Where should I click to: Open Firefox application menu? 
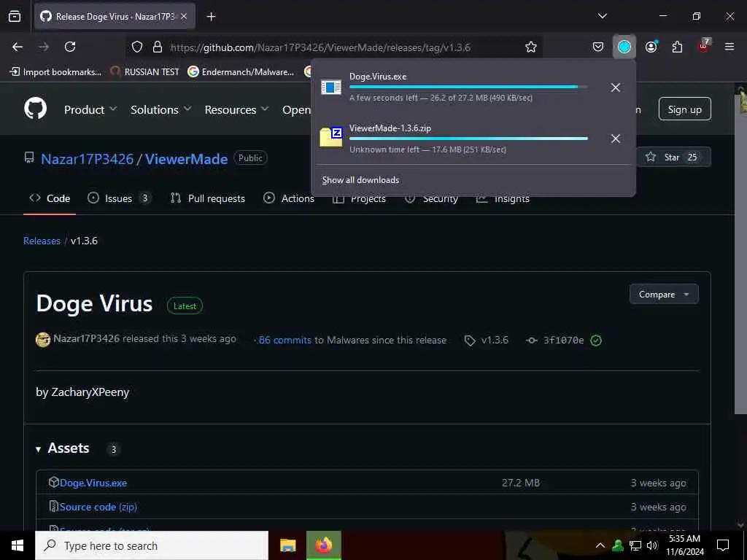(729, 47)
